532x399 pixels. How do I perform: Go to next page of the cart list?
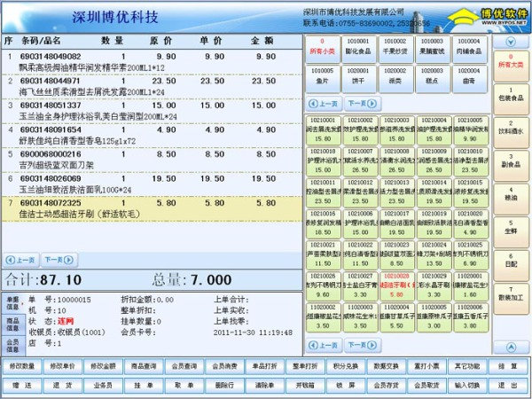tap(59, 260)
